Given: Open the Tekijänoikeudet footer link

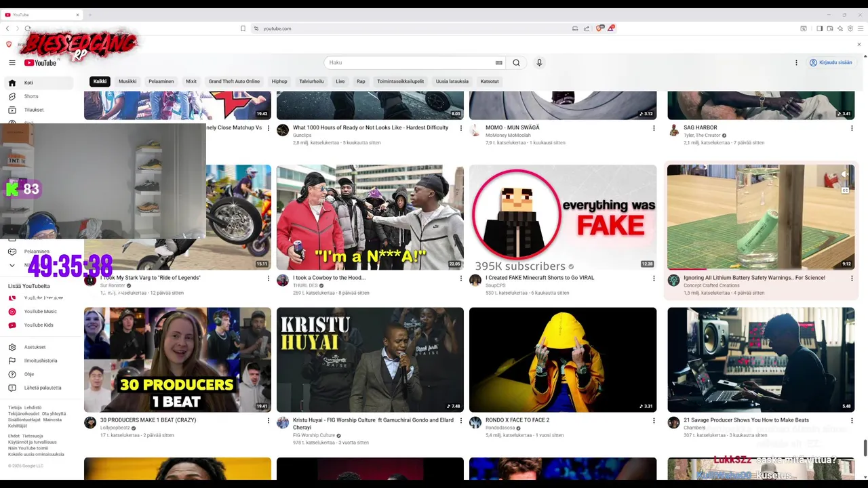Looking at the screenshot, I should click(24, 413).
